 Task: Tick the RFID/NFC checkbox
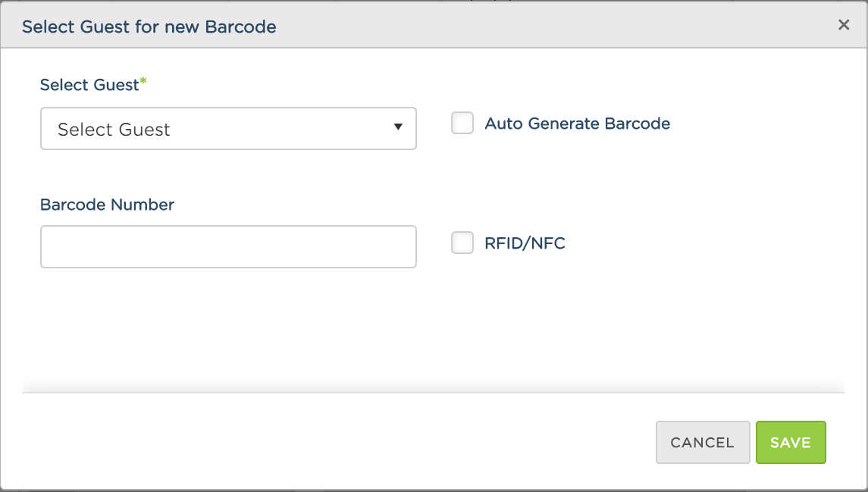pyautogui.click(x=462, y=243)
